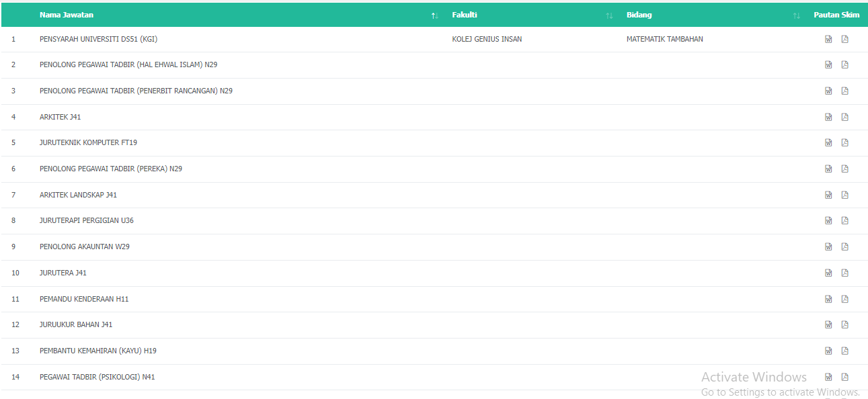The image size is (868, 399).
Task: Open Word scheme for PEGAWAI TADBIR (PSIKOLOGI) N41
Action: click(828, 377)
